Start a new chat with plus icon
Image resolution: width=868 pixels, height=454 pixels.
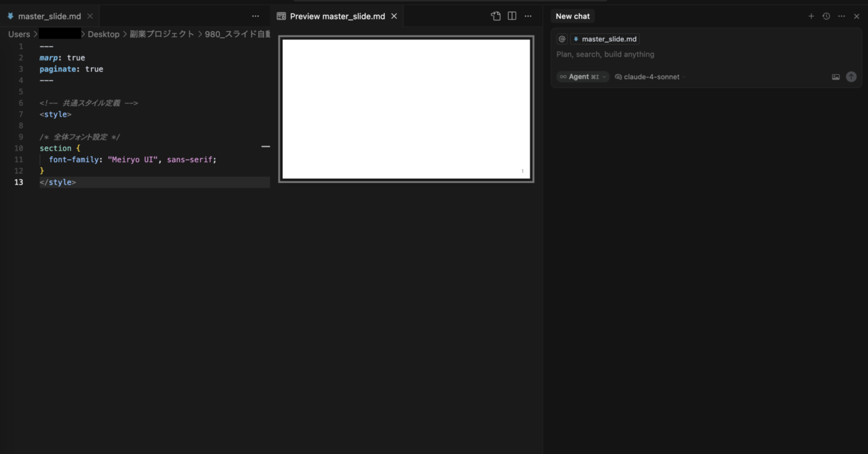(811, 16)
